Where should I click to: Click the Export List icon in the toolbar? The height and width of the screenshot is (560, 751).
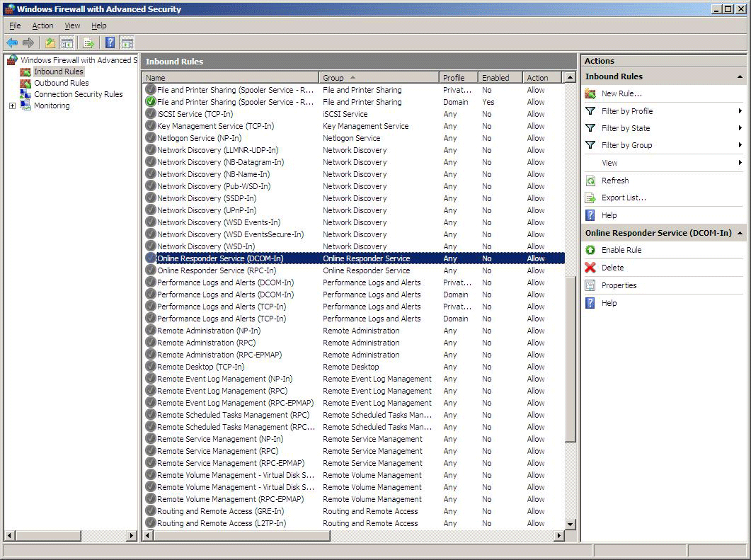[x=88, y=43]
